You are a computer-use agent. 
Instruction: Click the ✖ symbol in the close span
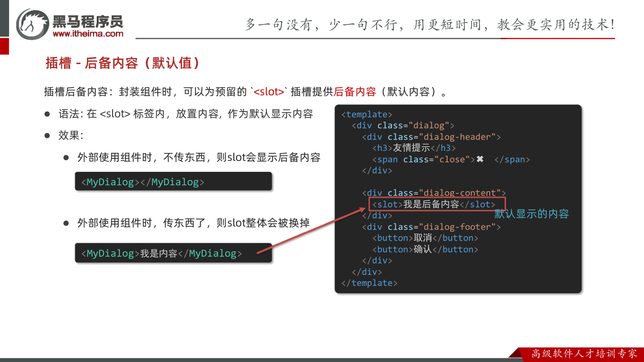(x=480, y=159)
